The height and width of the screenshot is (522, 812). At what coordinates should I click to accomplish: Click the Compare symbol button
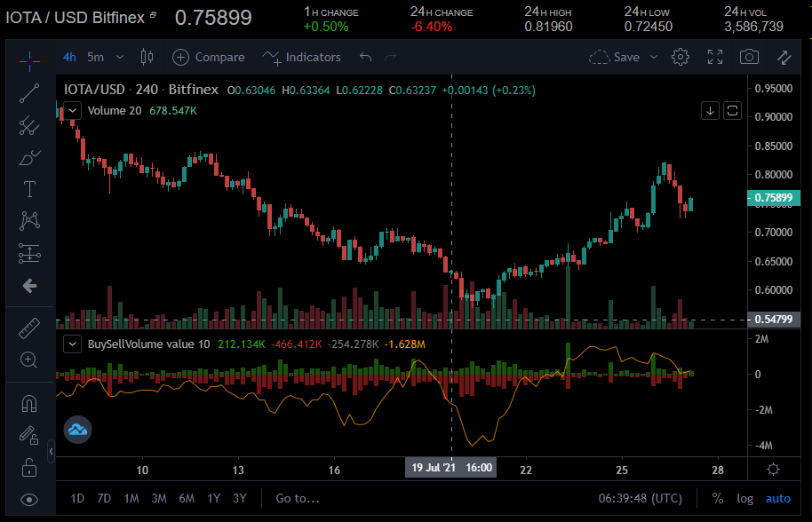[x=209, y=57]
